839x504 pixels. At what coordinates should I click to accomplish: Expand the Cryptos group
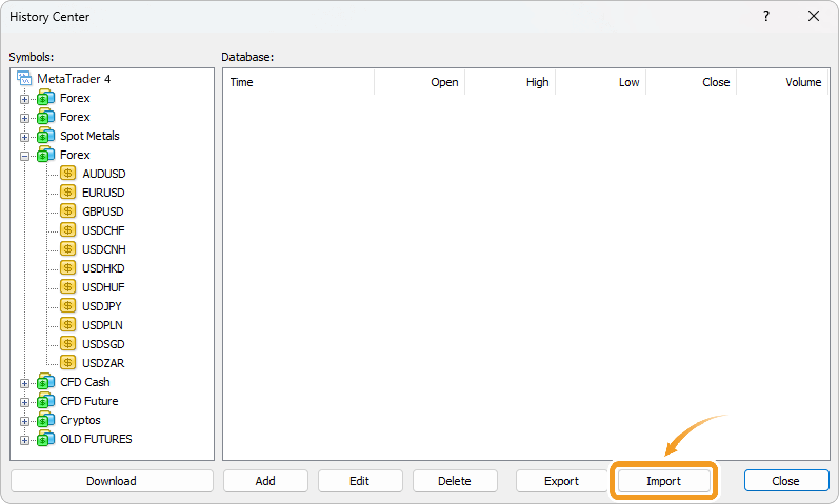(25, 421)
